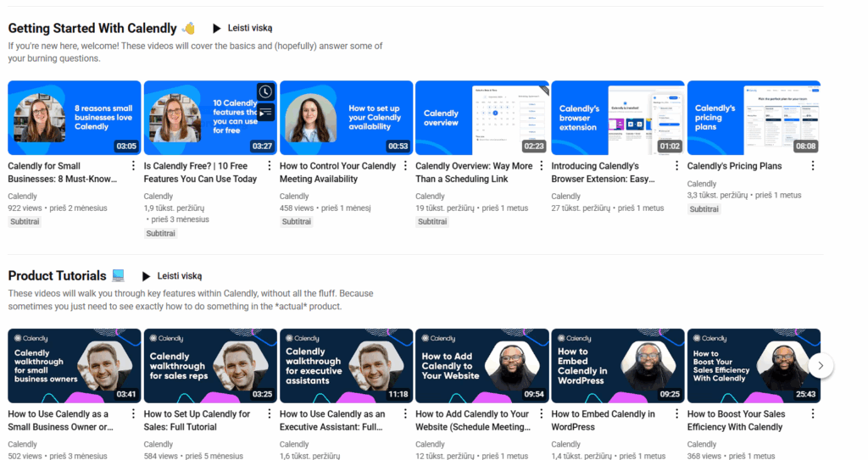Open menu for Control Your Calendly Meeting Availability

405,165
